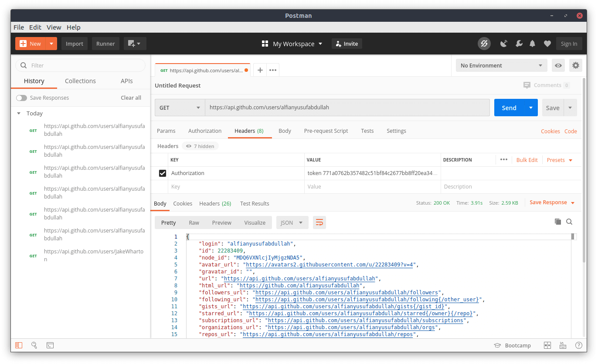Open the notifications bell
Screen dimensions: 598x364
click(533, 44)
